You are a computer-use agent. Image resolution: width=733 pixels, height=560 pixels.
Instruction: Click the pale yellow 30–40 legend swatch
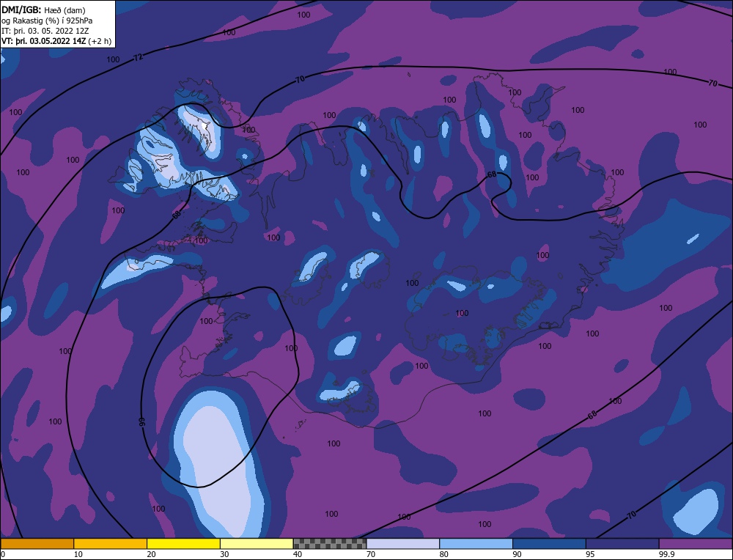pyautogui.click(x=257, y=544)
